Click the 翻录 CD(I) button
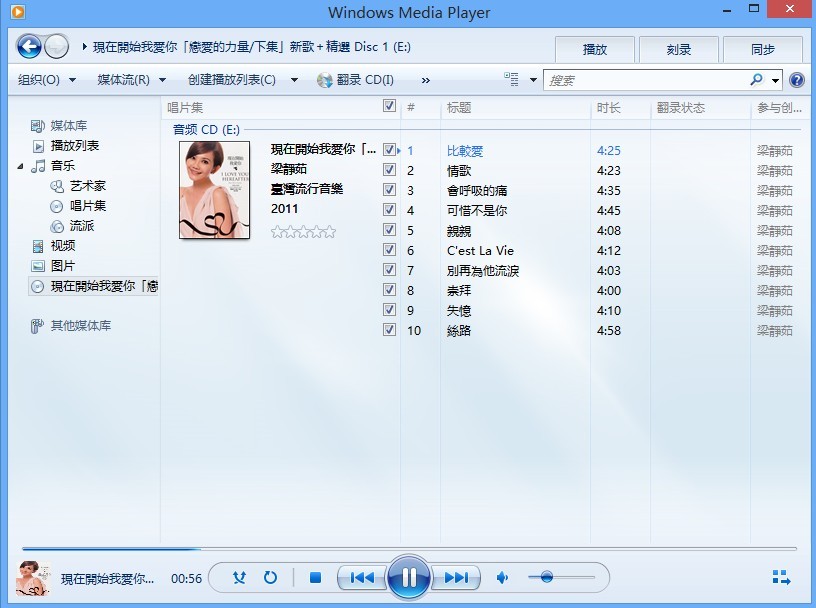The width and height of the screenshot is (816, 608). pyautogui.click(x=355, y=80)
